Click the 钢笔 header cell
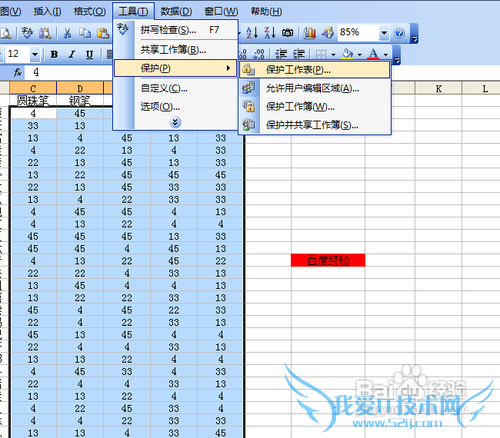The height and width of the screenshot is (438, 500). coord(80,100)
